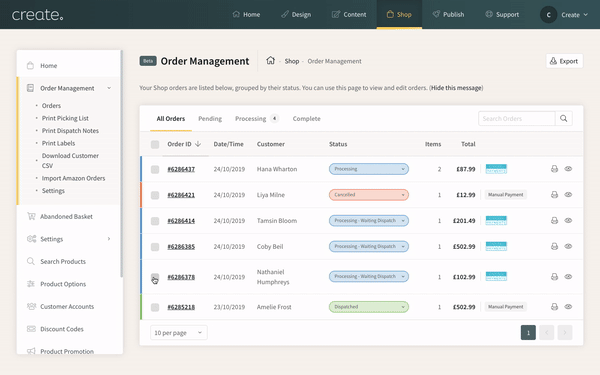View order #6286378 via eye icon
This screenshot has height=375, width=600.
coord(568,277)
